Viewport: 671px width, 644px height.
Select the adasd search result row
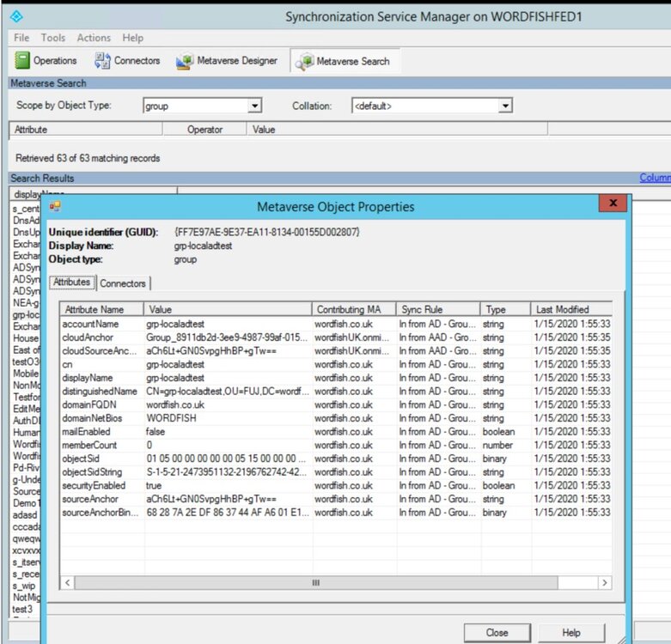(x=25, y=515)
